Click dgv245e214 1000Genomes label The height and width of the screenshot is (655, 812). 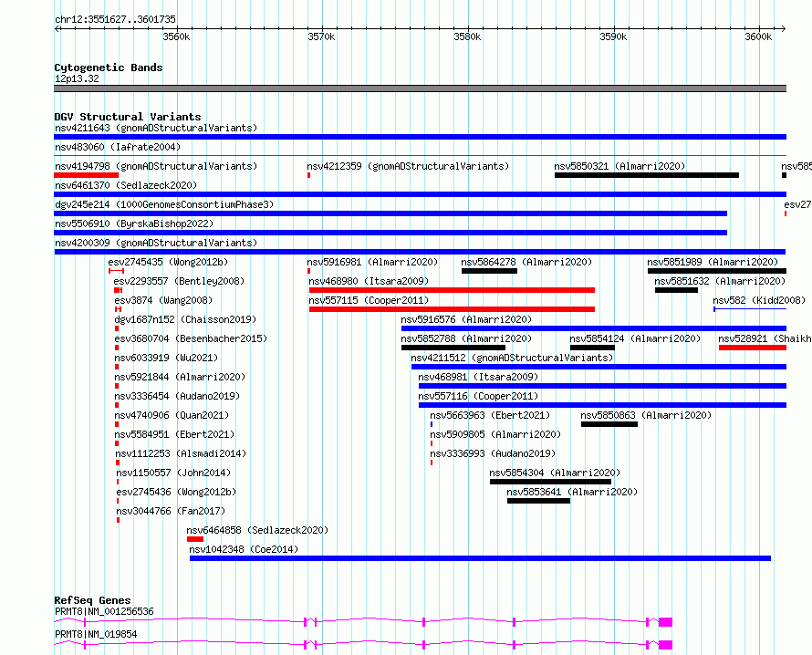(164, 204)
